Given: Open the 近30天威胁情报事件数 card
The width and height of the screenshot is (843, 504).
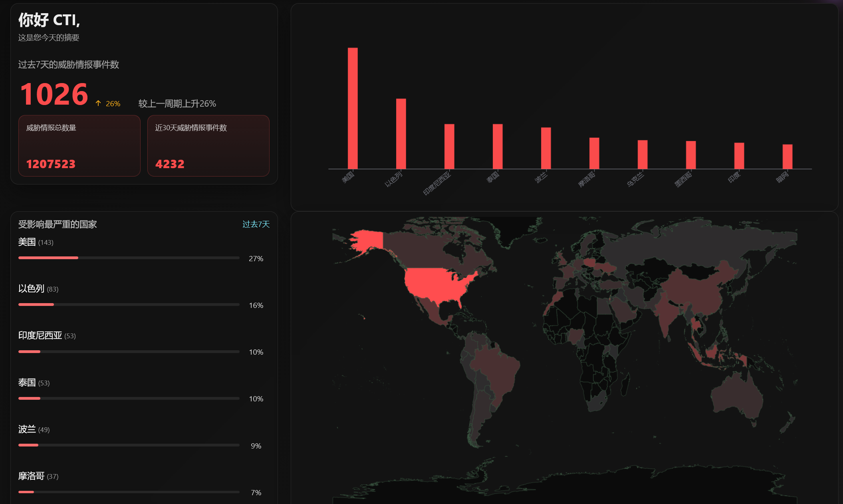Looking at the screenshot, I should [x=208, y=146].
